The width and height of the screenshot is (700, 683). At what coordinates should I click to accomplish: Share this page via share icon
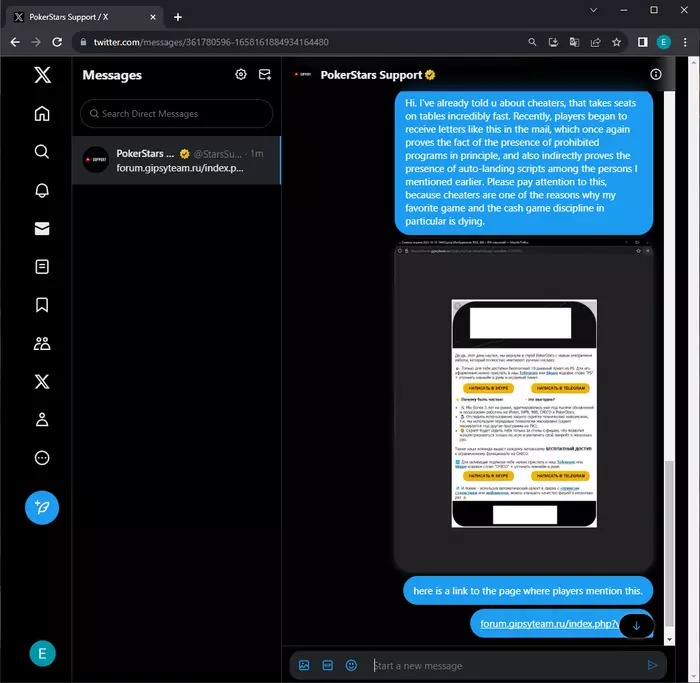[x=596, y=42]
